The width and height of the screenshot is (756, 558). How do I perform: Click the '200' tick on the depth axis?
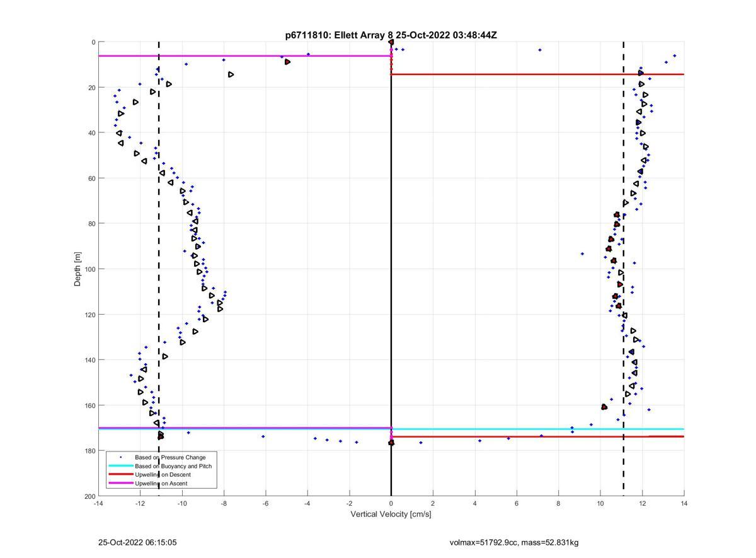pyautogui.click(x=89, y=496)
